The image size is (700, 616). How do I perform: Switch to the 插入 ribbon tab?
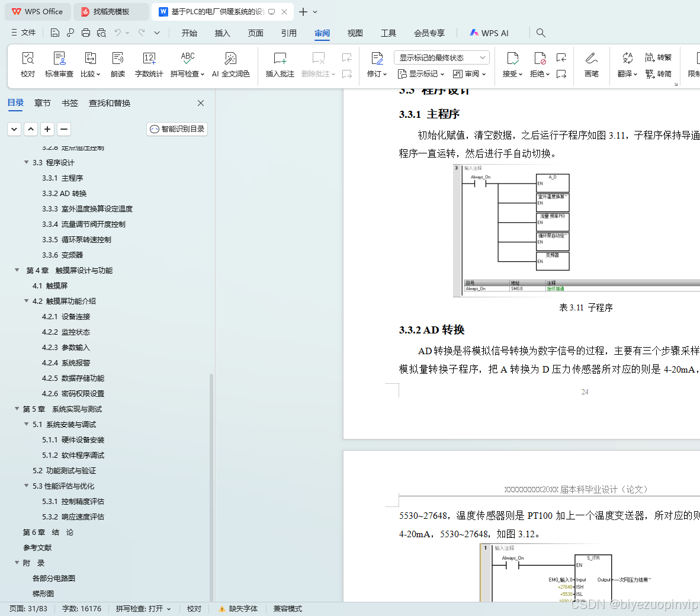(x=222, y=33)
